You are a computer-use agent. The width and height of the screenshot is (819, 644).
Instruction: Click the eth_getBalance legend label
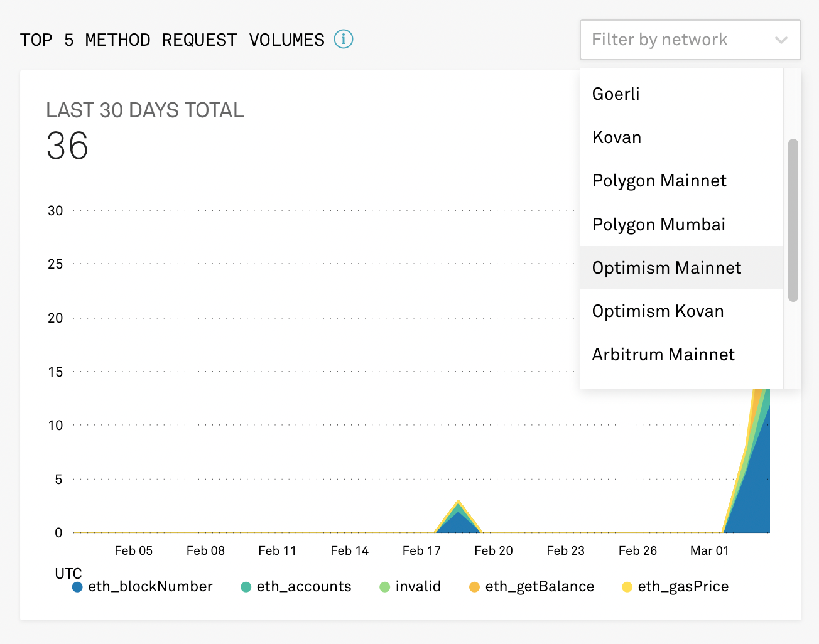[x=540, y=587]
